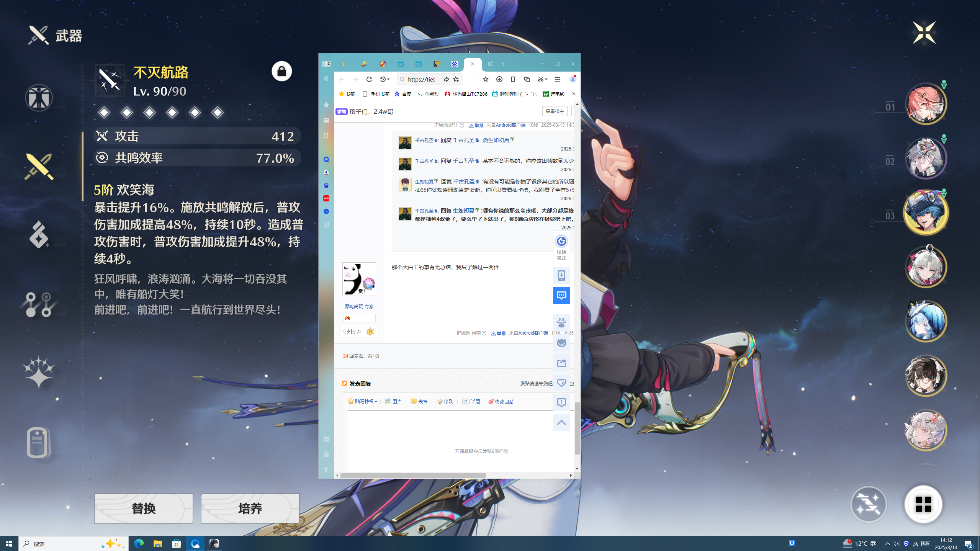This screenshot has height=551, width=980.
Task: Click back-to-top chevron floating button
Action: (561, 422)
